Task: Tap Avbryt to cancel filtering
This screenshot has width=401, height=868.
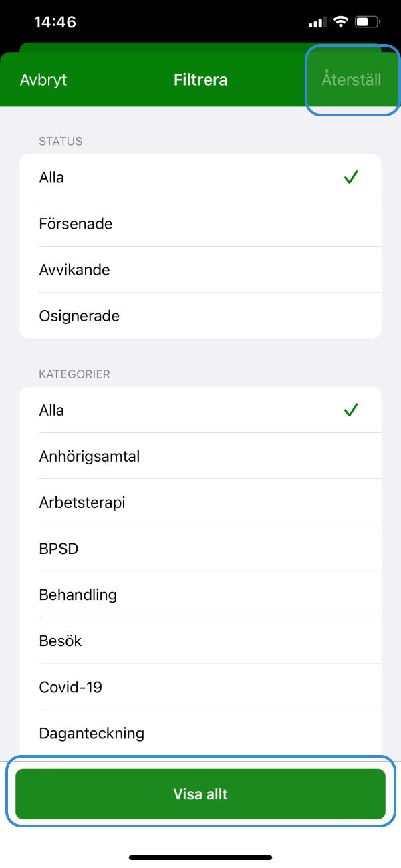Action: coord(43,80)
